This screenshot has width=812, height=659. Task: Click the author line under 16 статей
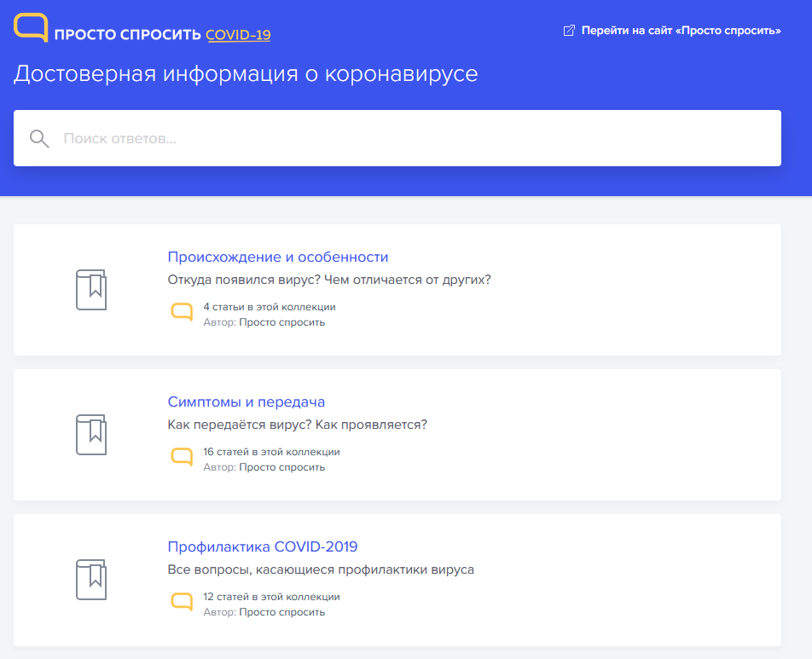coord(264,467)
